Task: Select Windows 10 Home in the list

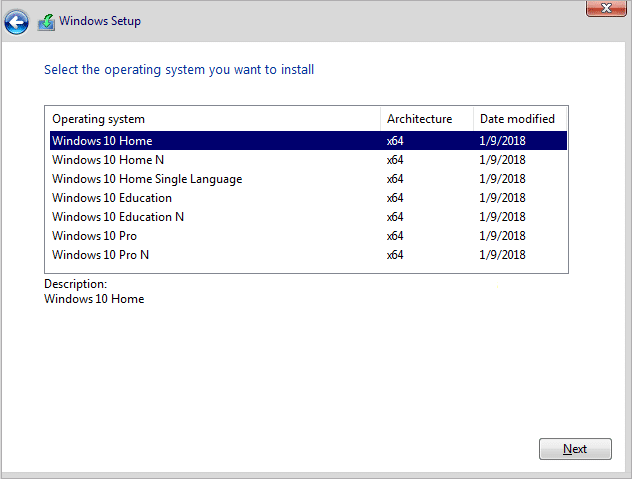Action: coord(102,141)
